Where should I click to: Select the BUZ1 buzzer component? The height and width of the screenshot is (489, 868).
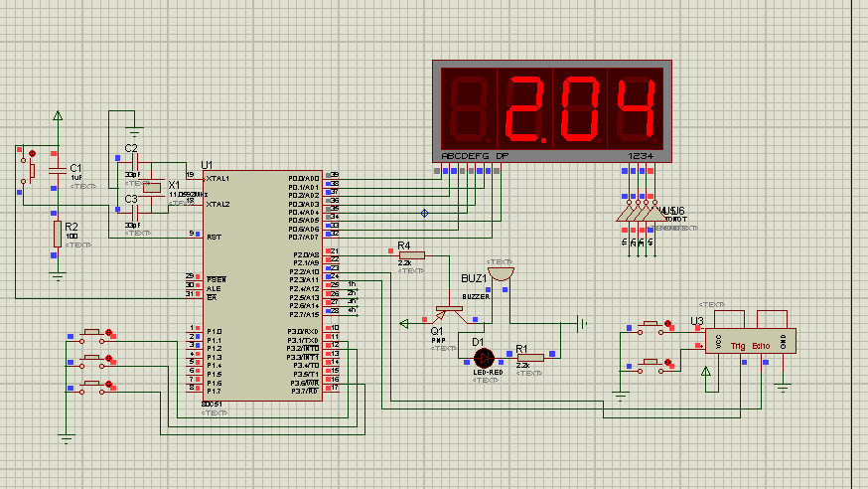point(501,274)
